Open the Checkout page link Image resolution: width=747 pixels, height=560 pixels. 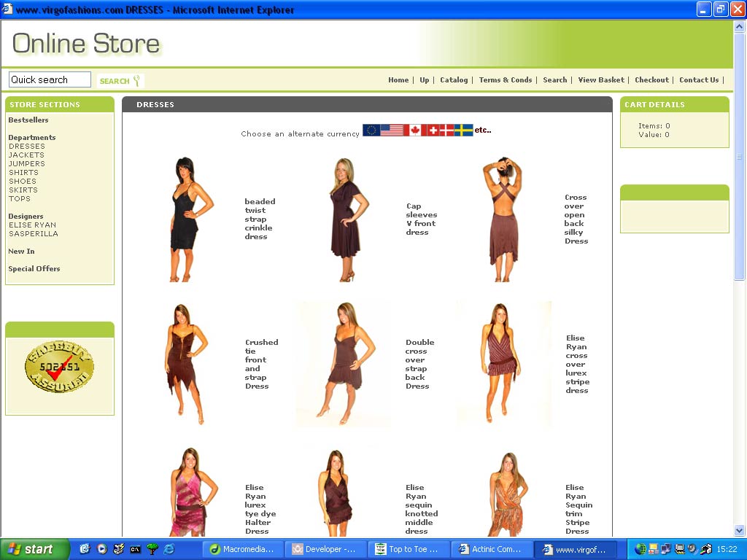651,80
